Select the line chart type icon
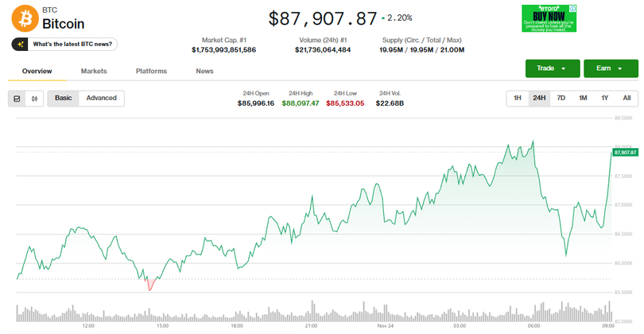The width and height of the screenshot is (644, 334). click(x=17, y=99)
